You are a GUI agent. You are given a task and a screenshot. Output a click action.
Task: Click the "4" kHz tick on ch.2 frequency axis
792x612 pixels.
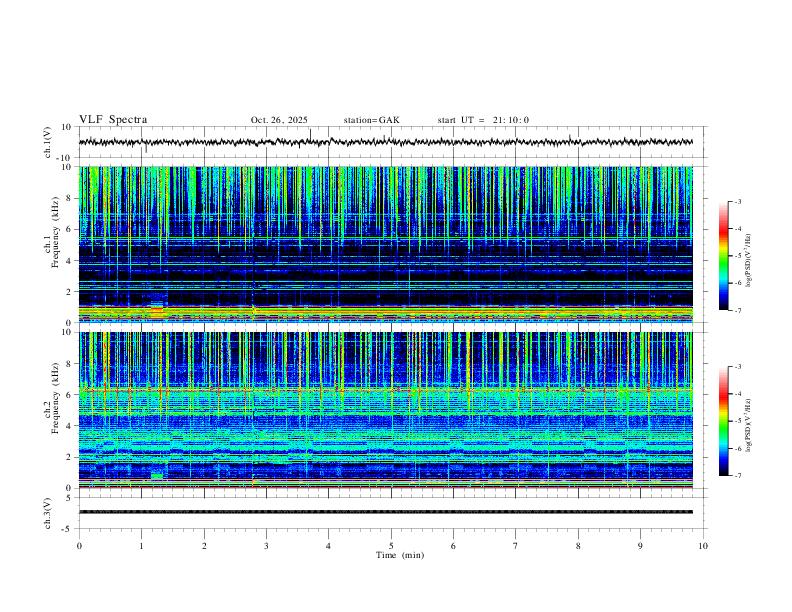coord(70,426)
